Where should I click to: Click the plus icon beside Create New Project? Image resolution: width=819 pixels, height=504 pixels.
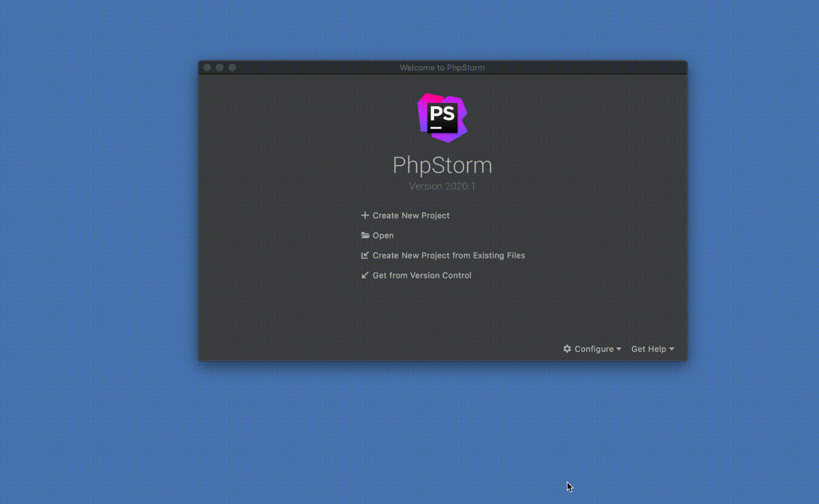(x=365, y=215)
